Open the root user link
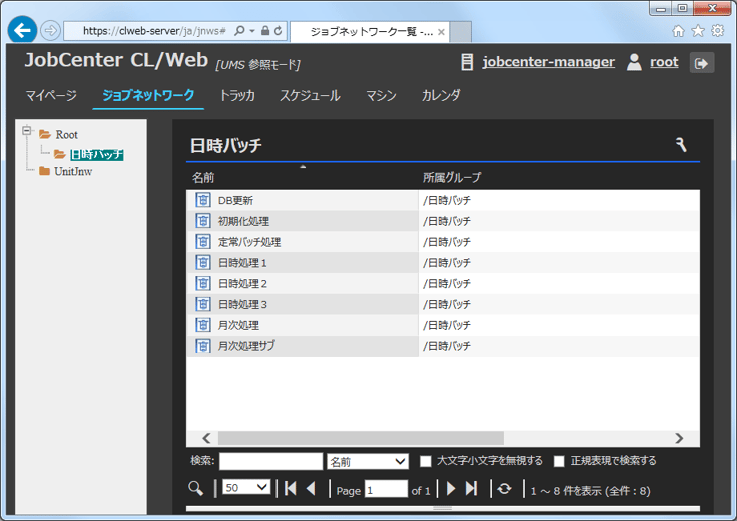This screenshot has width=737, height=521. pos(664,62)
